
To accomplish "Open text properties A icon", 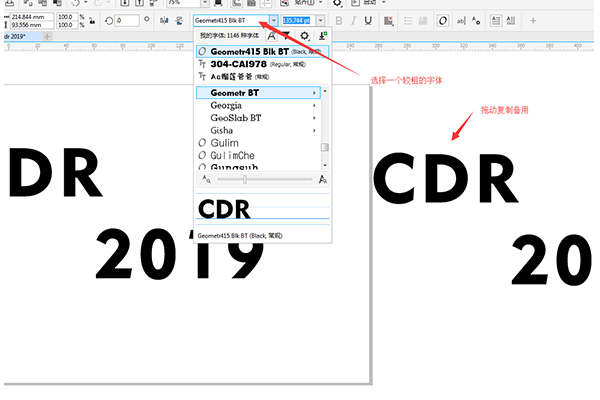I will pos(476,21).
